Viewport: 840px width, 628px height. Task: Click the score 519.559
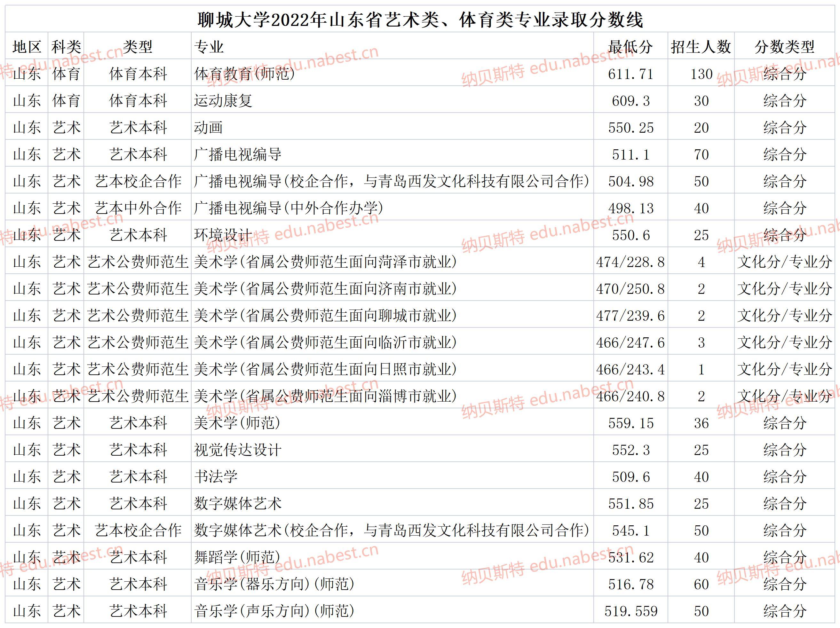[631, 612]
